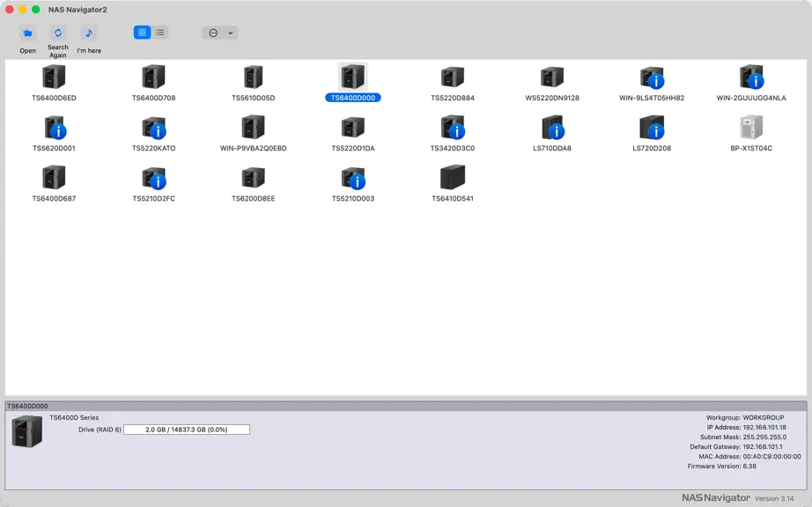Select the WIN-2GUUUGG4NLA device icon
This screenshot has width=812, height=507.
[x=751, y=77]
